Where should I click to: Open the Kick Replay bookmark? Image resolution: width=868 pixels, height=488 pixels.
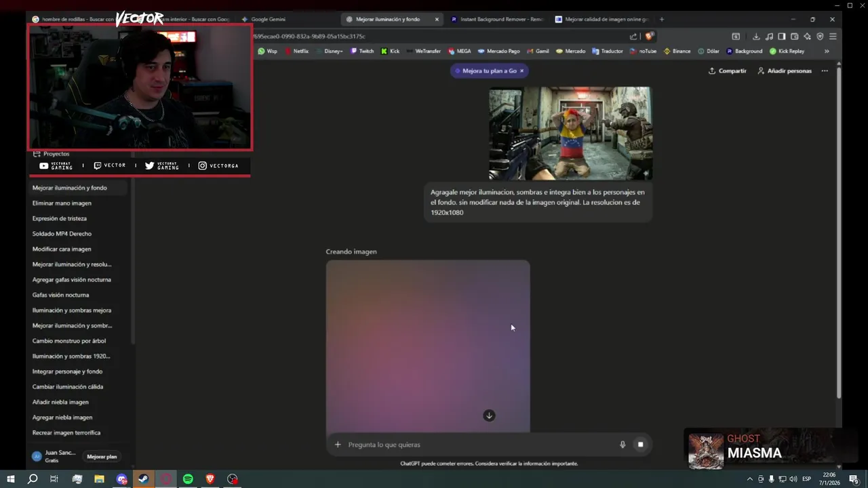[x=787, y=51]
